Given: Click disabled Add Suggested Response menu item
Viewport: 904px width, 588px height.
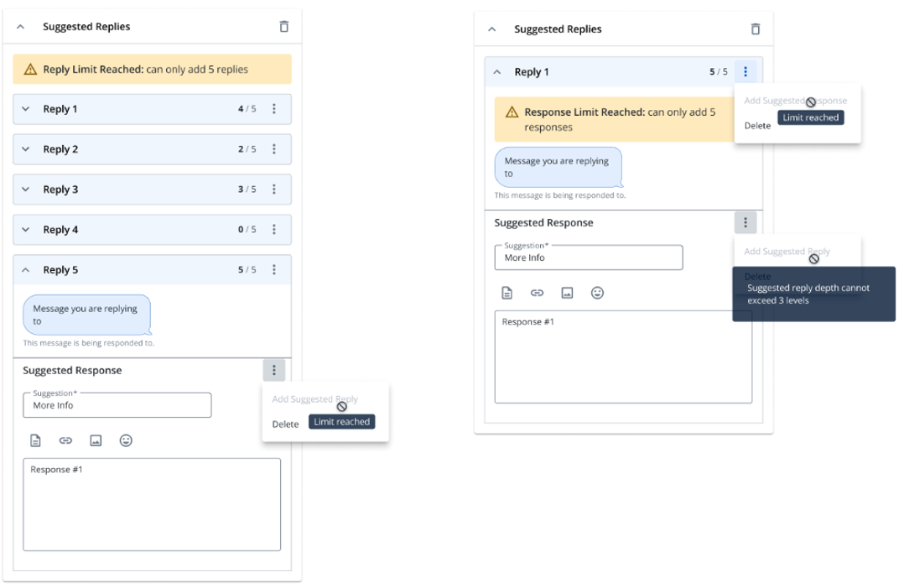Looking at the screenshot, I should coord(796,101).
